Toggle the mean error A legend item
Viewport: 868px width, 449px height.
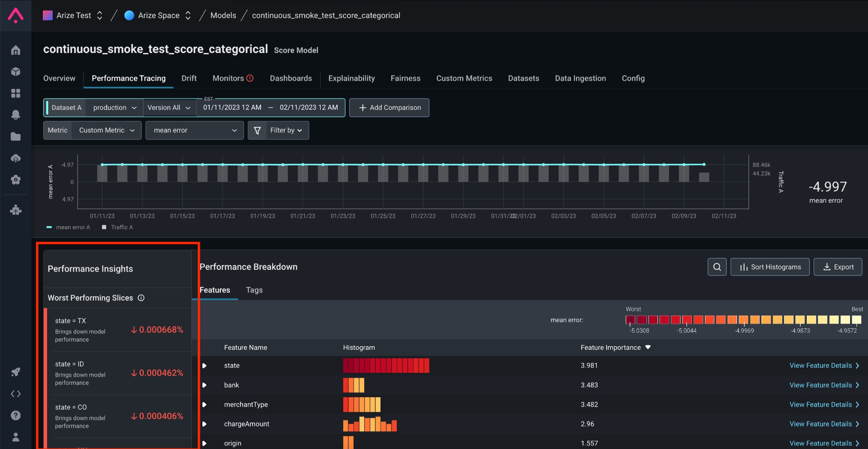68,227
